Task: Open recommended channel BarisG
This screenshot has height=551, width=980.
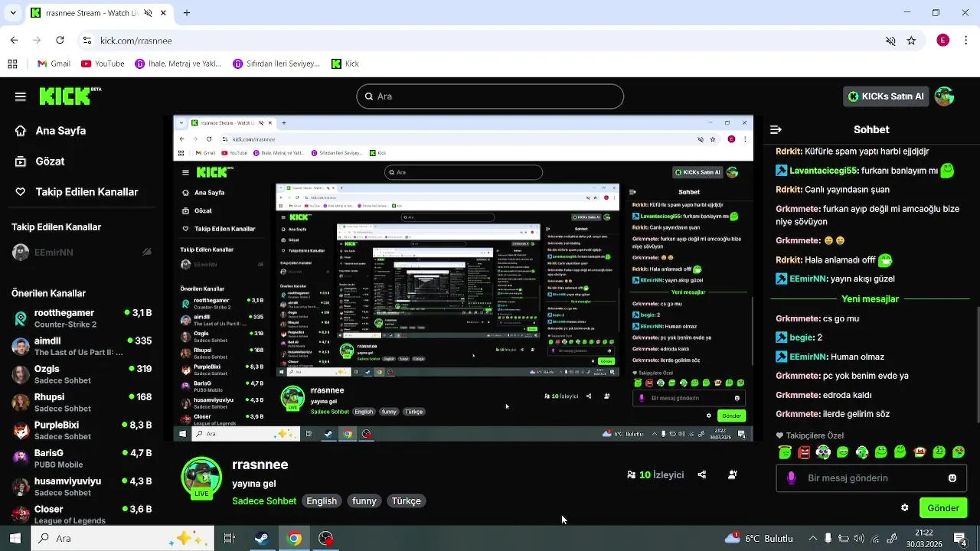Action: pyautogui.click(x=81, y=458)
